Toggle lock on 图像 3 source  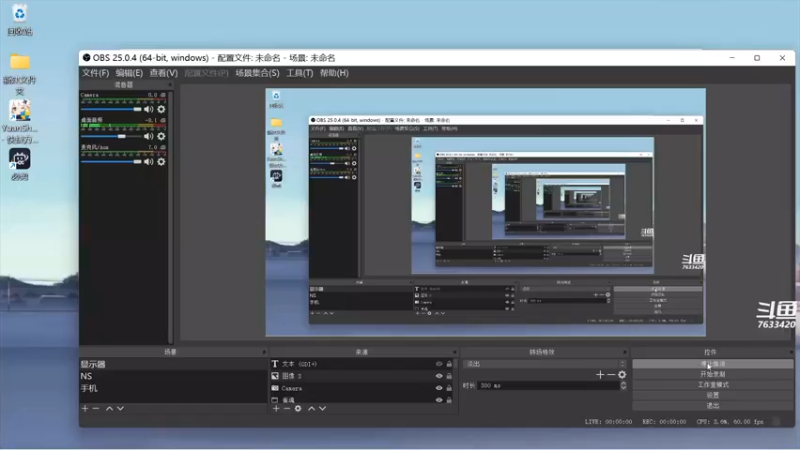449,376
